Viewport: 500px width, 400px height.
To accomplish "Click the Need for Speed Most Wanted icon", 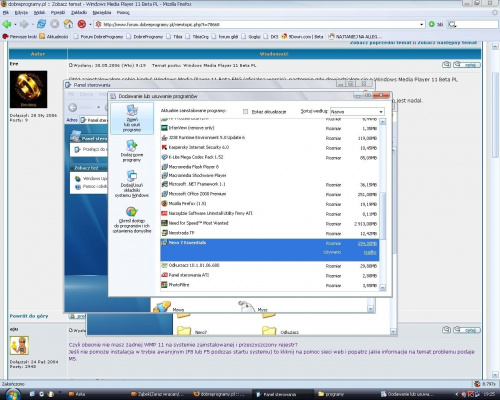I will coord(164,223).
